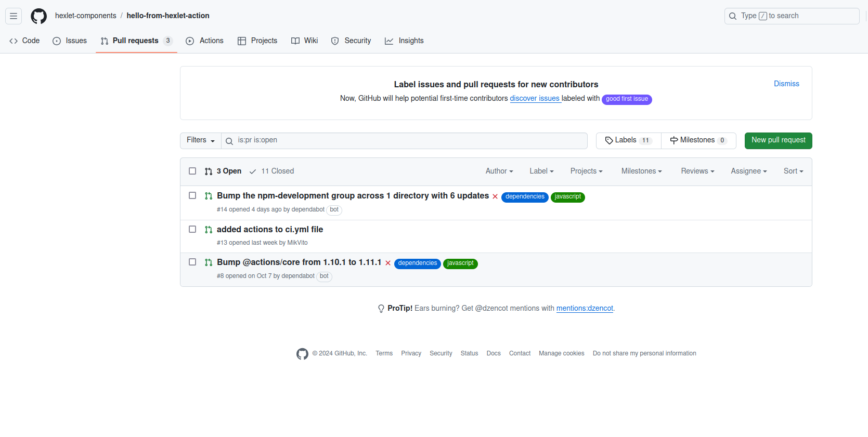Tick checkbox for 'added actions to ci.yml' PR
868x437 pixels.
pyautogui.click(x=192, y=229)
